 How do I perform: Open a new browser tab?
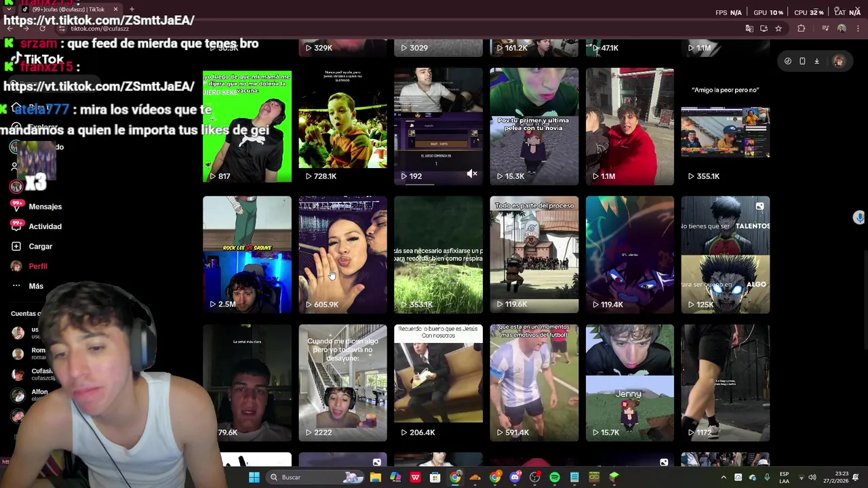[x=132, y=9]
